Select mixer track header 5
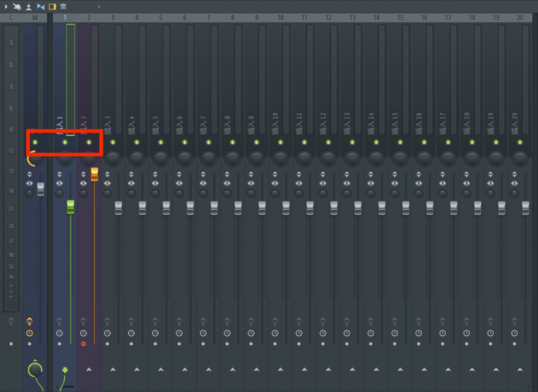 [x=161, y=17]
